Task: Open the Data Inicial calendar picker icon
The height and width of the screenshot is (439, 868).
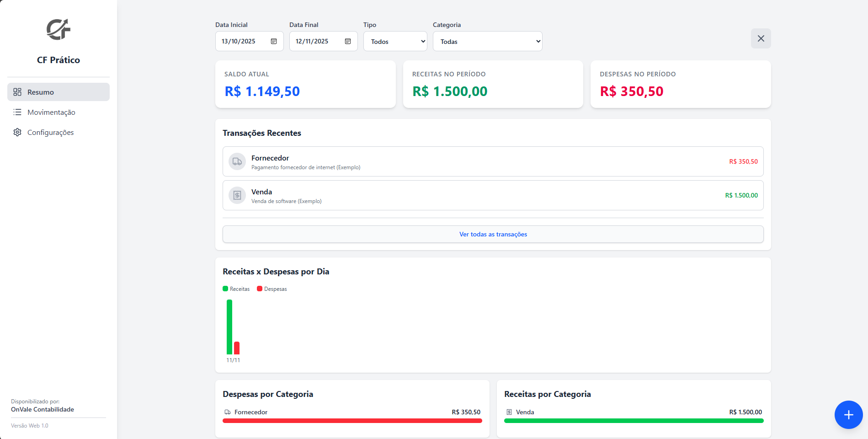Action: 274,41
